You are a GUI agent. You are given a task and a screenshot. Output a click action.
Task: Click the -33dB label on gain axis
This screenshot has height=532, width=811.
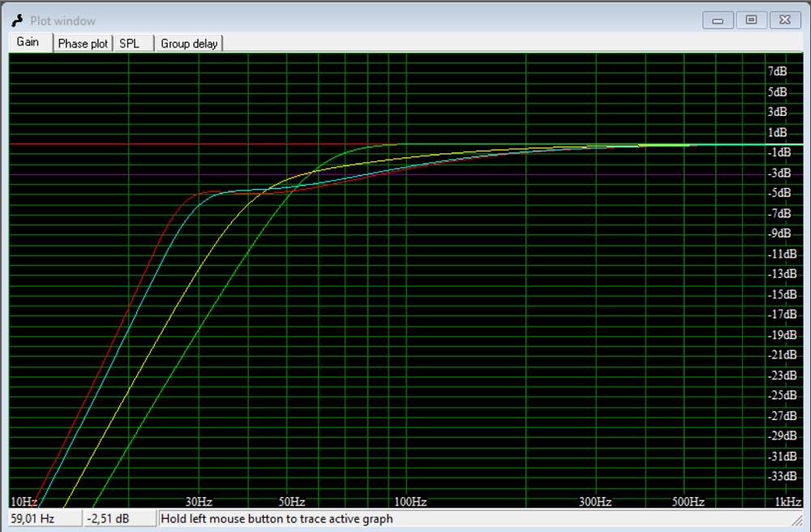coord(782,476)
